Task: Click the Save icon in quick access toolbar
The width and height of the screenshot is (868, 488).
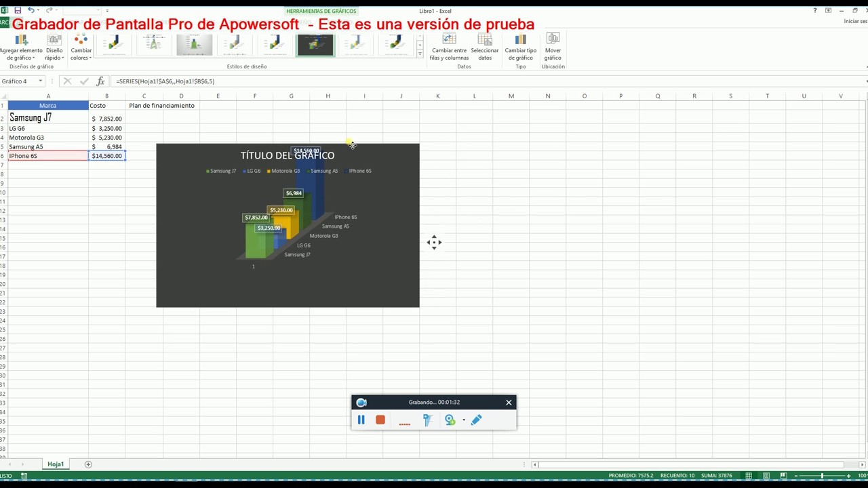Action: (18, 10)
